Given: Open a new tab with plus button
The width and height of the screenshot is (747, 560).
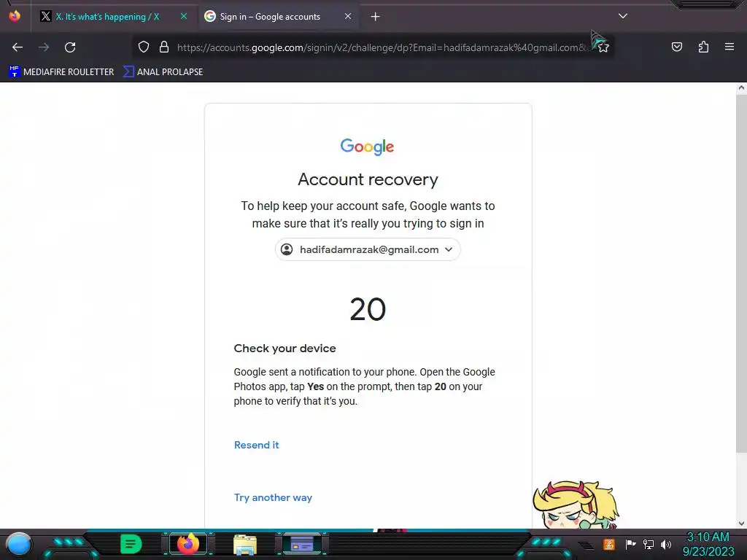Looking at the screenshot, I should [x=376, y=17].
